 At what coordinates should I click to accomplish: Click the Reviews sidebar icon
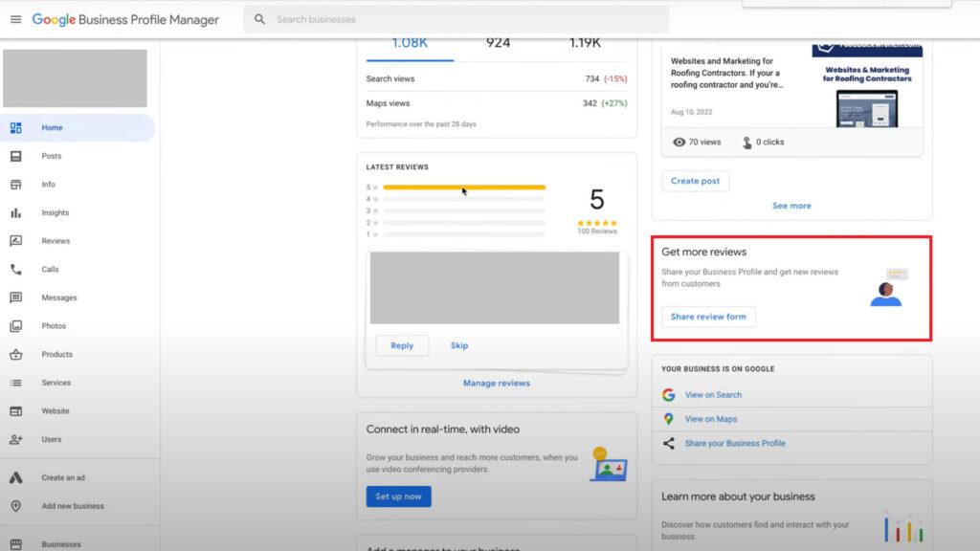tap(15, 241)
